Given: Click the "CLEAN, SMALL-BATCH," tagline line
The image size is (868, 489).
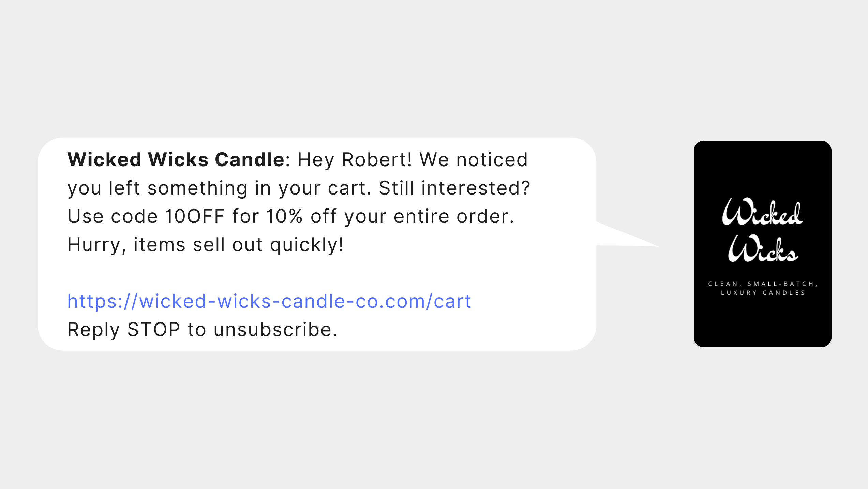Looking at the screenshot, I should (763, 284).
